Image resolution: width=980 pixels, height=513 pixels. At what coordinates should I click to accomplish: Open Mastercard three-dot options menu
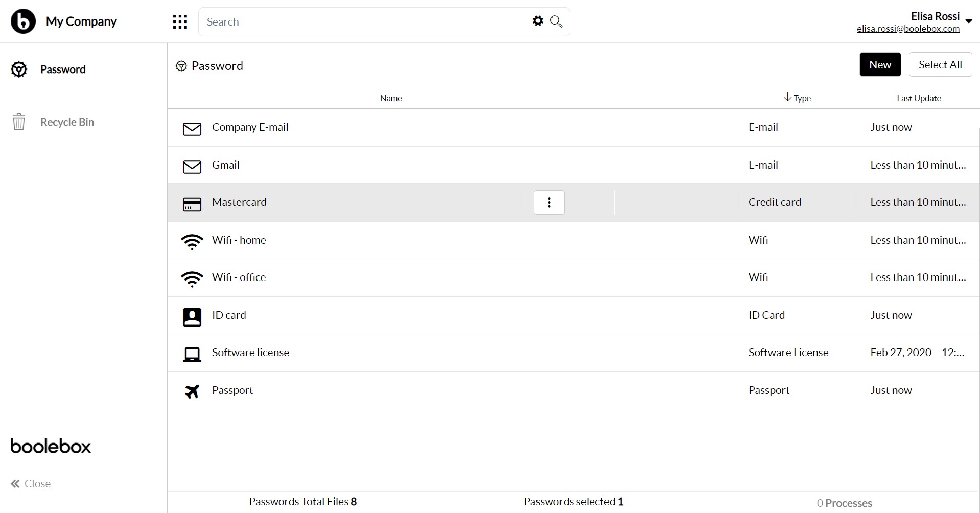point(549,202)
